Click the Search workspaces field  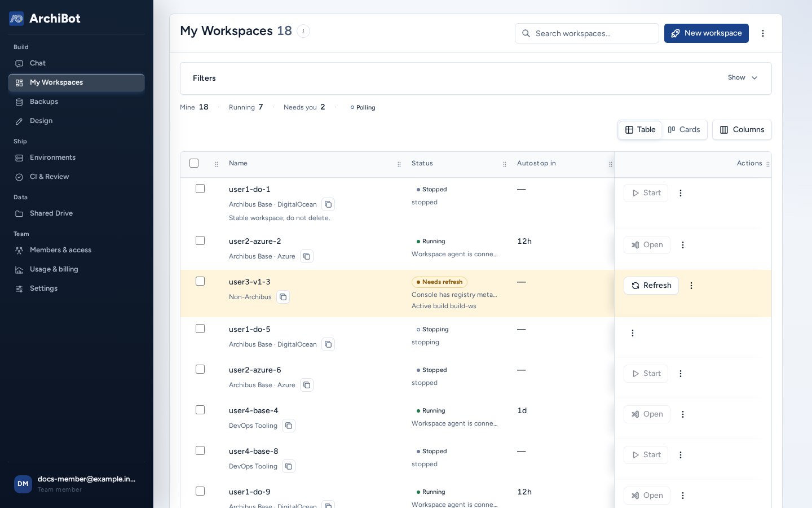587,33
